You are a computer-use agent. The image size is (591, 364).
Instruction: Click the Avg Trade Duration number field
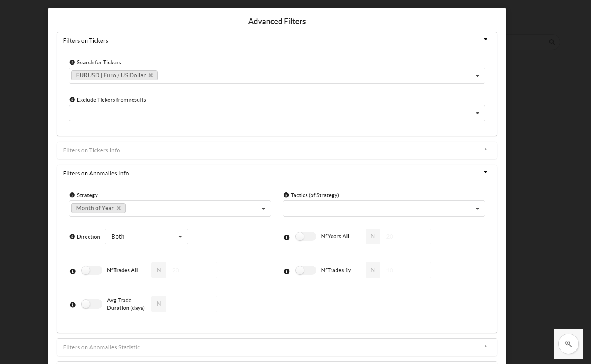(191, 304)
